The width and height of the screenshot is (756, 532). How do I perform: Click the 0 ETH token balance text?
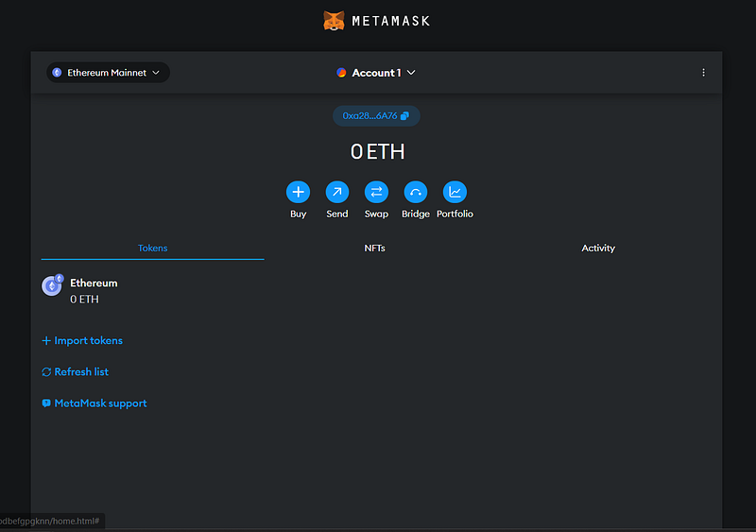coord(84,300)
